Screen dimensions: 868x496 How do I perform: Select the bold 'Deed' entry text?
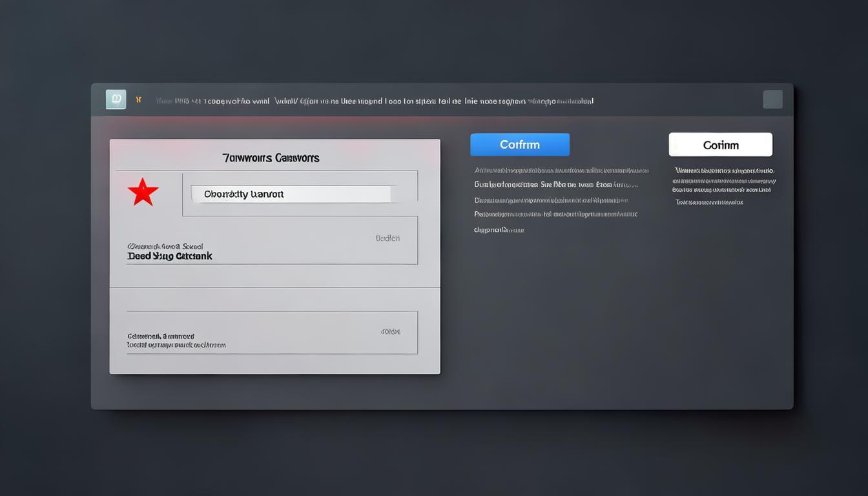pyautogui.click(x=170, y=256)
